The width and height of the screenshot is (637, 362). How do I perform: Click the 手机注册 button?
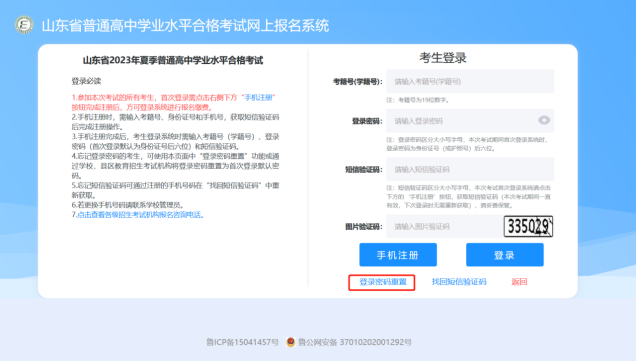pyautogui.click(x=398, y=255)
